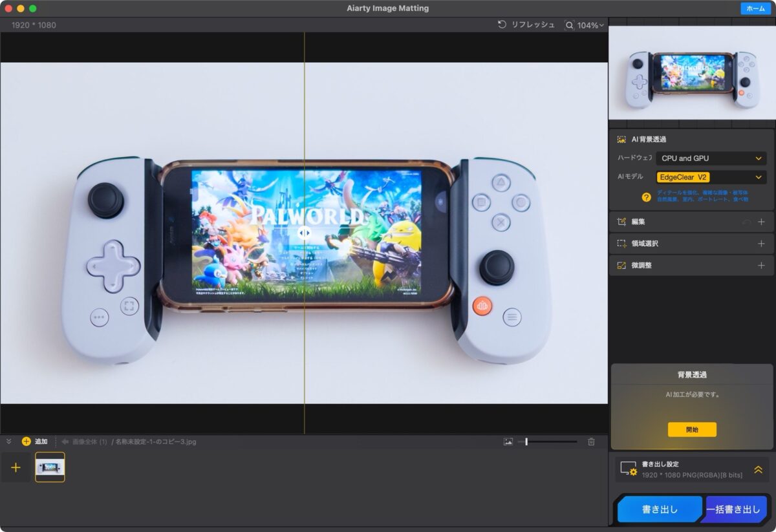
Task: Click the 編集 section crop-edit icon
Action: pyautogui.click(x=621, y=222)
